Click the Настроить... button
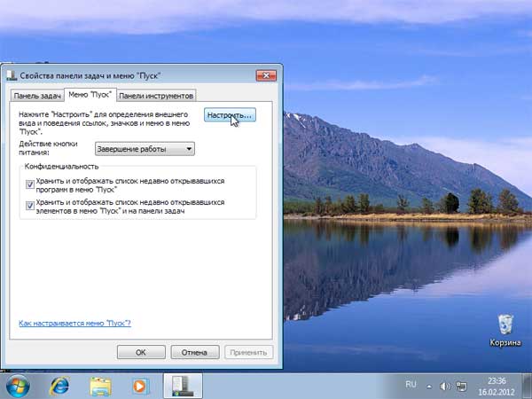 [230, 115]
